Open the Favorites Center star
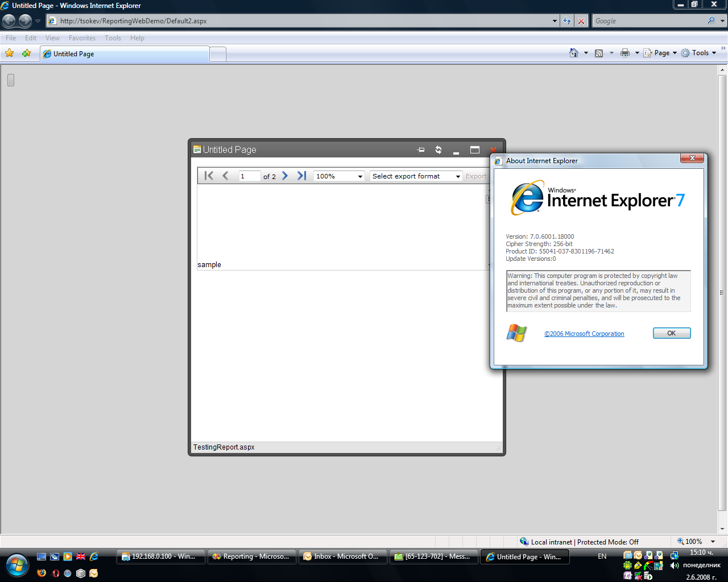This screenshot has height=582, width=728. coord(10,53)
